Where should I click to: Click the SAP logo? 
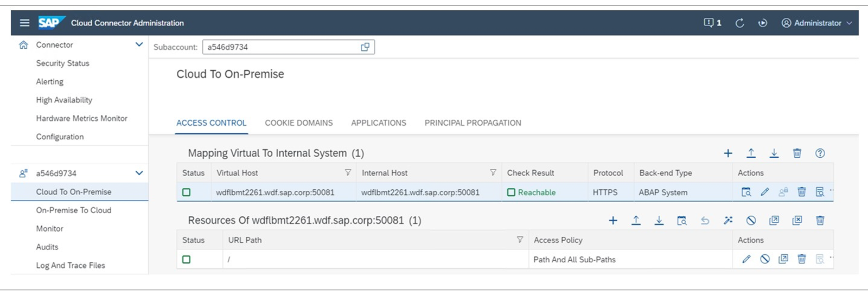[x=51, y=22]
